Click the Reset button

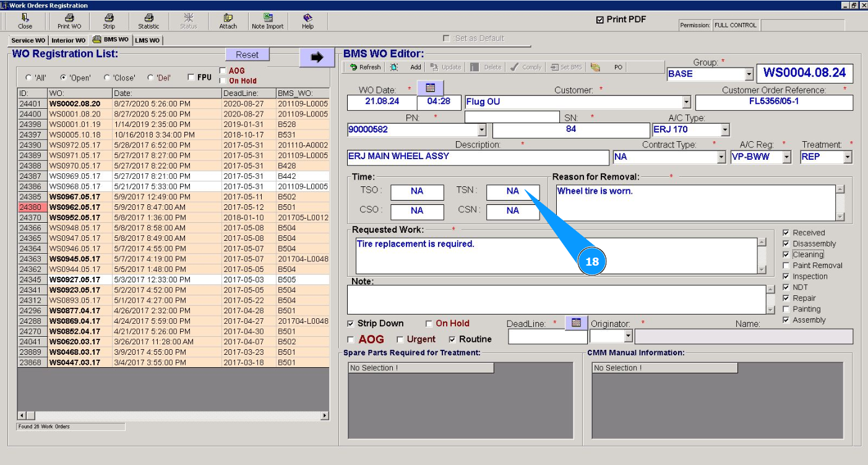(x=247, y=54)
